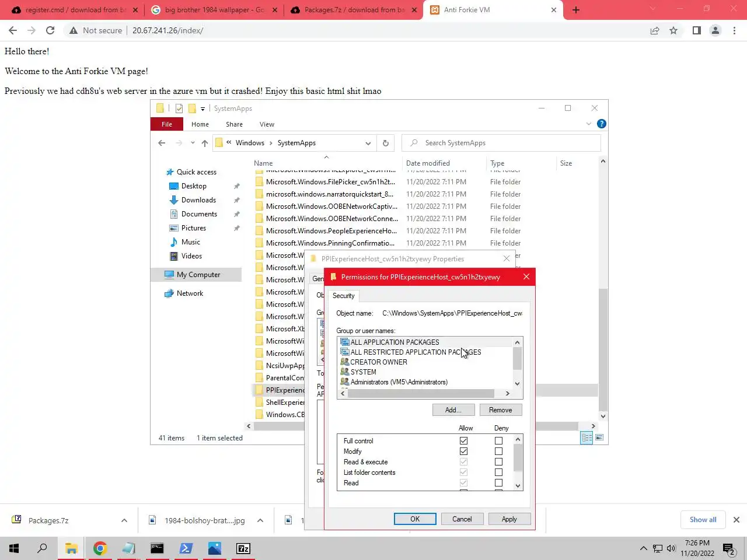Open the Home ribbon tab

coord(200,124)
